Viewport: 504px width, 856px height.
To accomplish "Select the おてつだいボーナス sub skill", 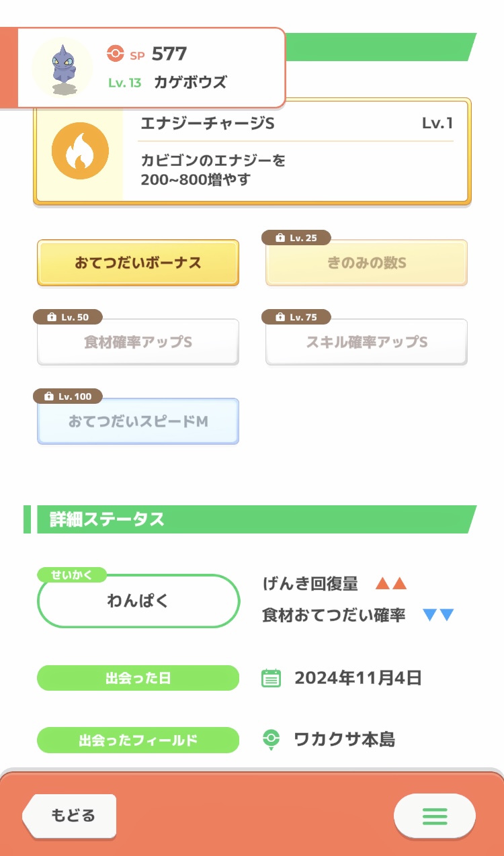I will point(138,263).
